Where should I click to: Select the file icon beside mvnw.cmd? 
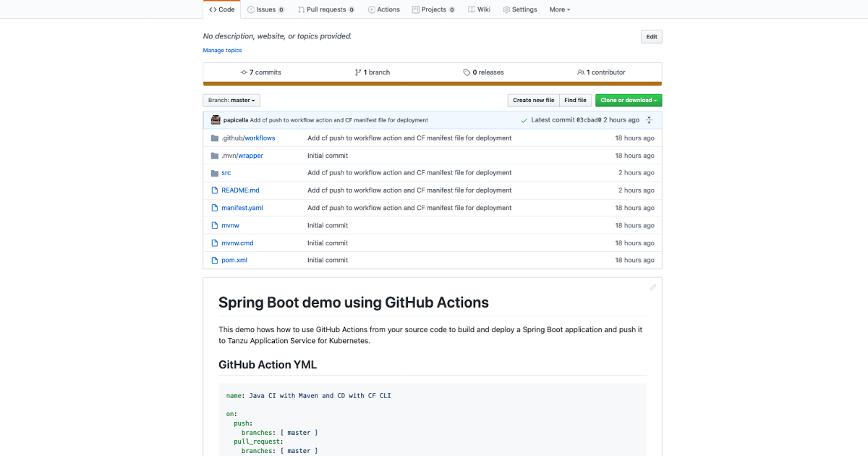(214, 243)
